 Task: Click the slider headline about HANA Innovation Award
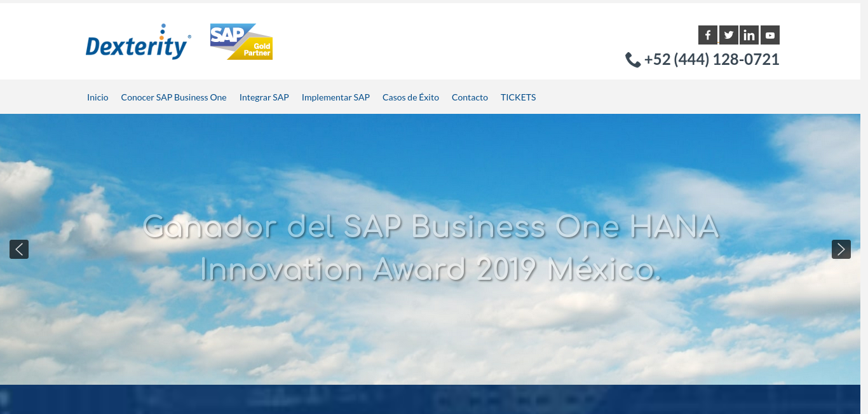(x=431, y=248)
